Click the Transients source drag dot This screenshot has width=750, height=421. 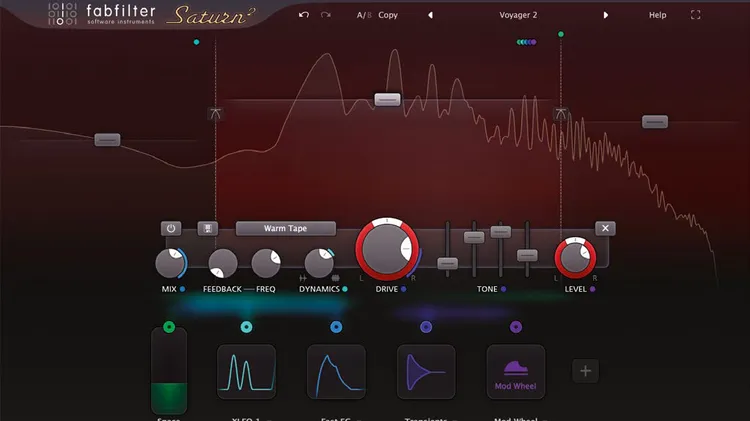click(x=426, y=327)
